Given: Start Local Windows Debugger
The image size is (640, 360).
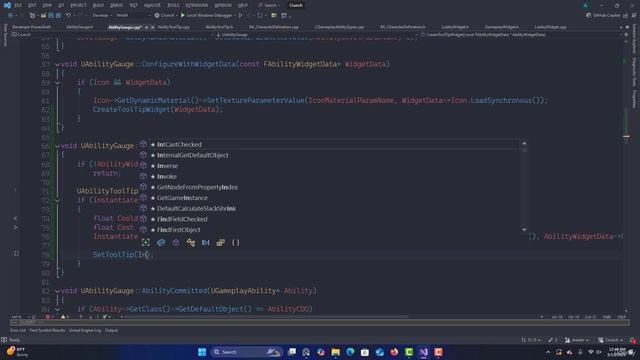Looking at the screenshot, I should point(207,16).
